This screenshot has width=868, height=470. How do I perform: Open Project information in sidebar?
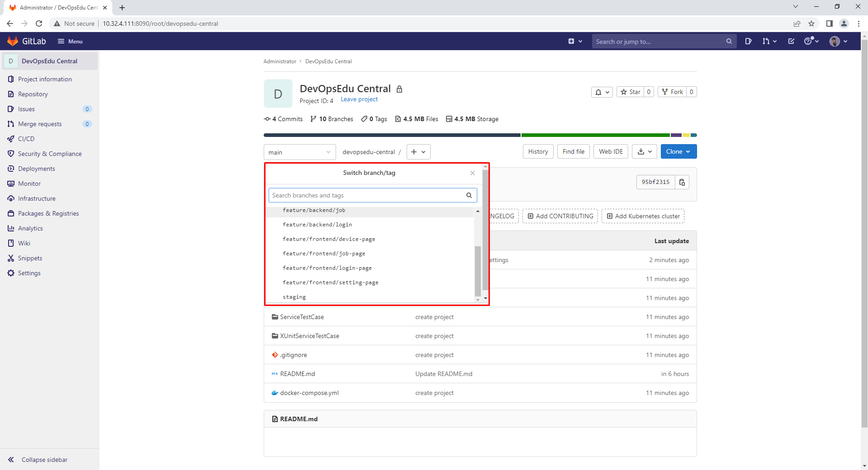coord(45,79)
